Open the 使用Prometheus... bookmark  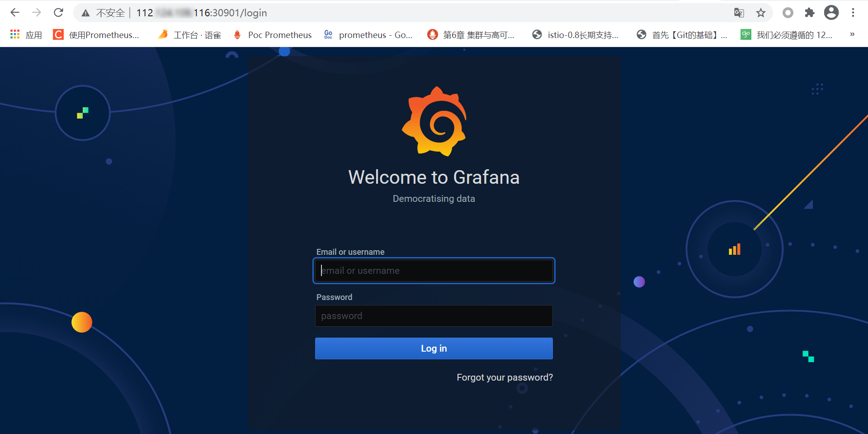[x=96, y=35]
